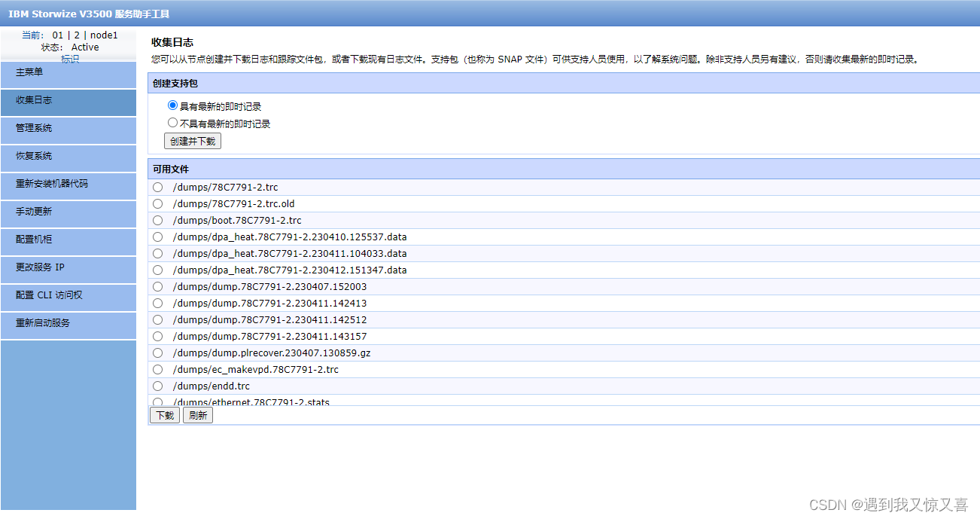The height and width of the screenshot is (519, 980).
Task: Select radio for /dumps/78C7791-2.trc
Action: [x=157, y=187]
